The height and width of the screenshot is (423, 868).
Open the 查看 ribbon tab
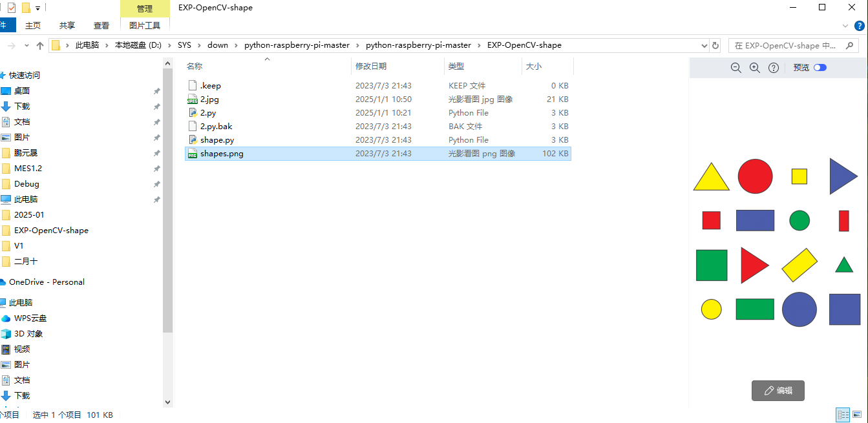101,25
